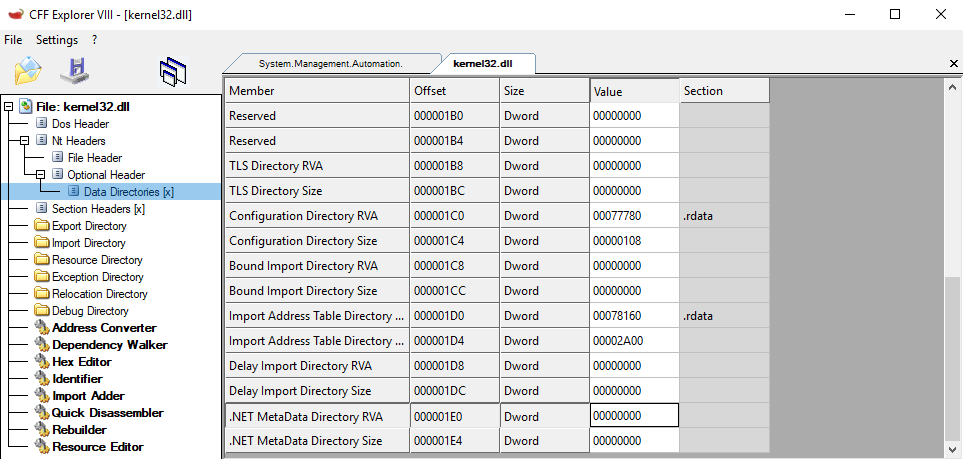Click the Quick Disassembler tool icon

tap(42, 413)
